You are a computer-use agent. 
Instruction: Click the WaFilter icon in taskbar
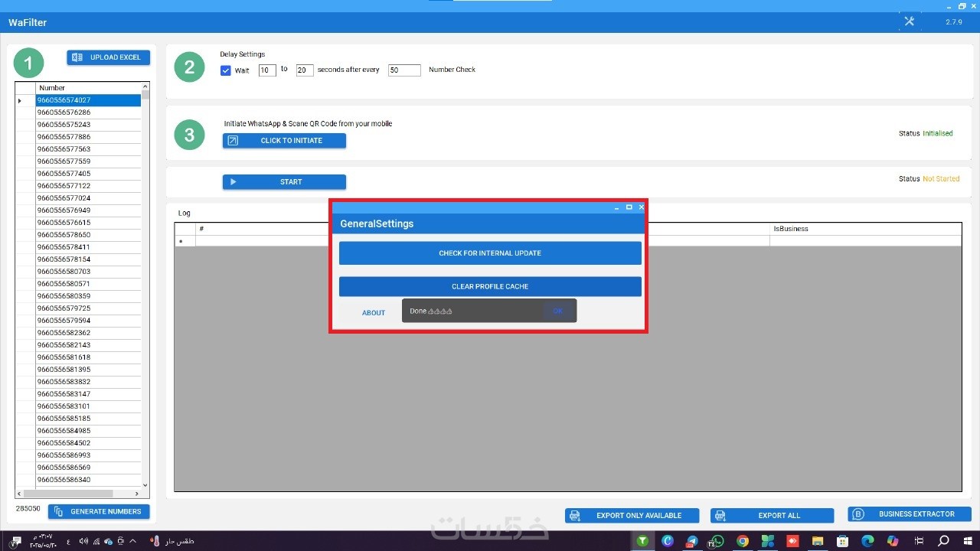click(x=643, y=541)
